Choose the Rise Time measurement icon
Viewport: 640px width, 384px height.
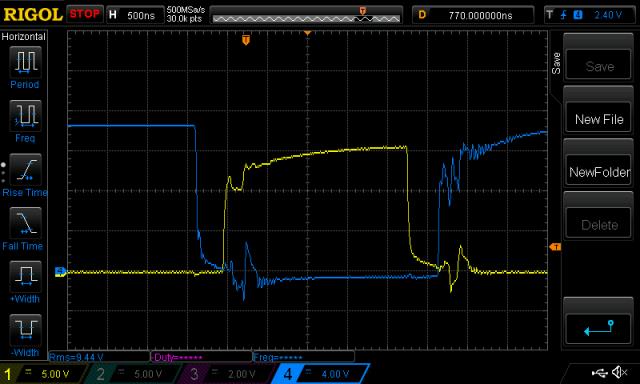point(25,169)
